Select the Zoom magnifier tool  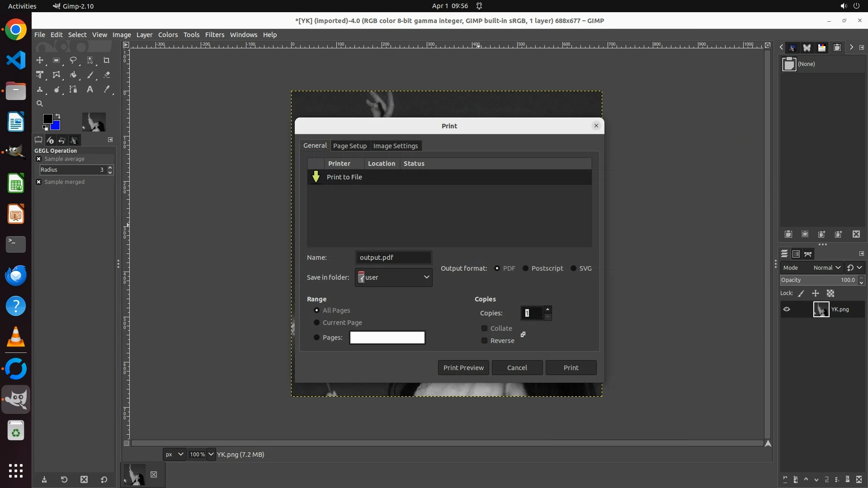[40, 103]
